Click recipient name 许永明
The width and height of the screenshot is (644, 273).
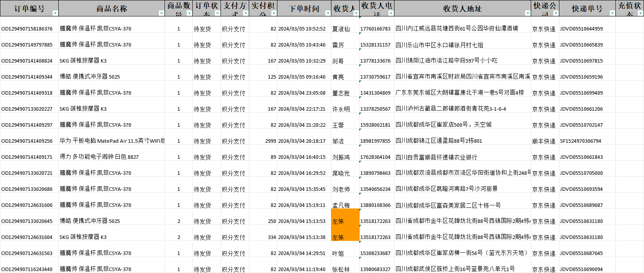pyautogui.click(x=341, y=109)
